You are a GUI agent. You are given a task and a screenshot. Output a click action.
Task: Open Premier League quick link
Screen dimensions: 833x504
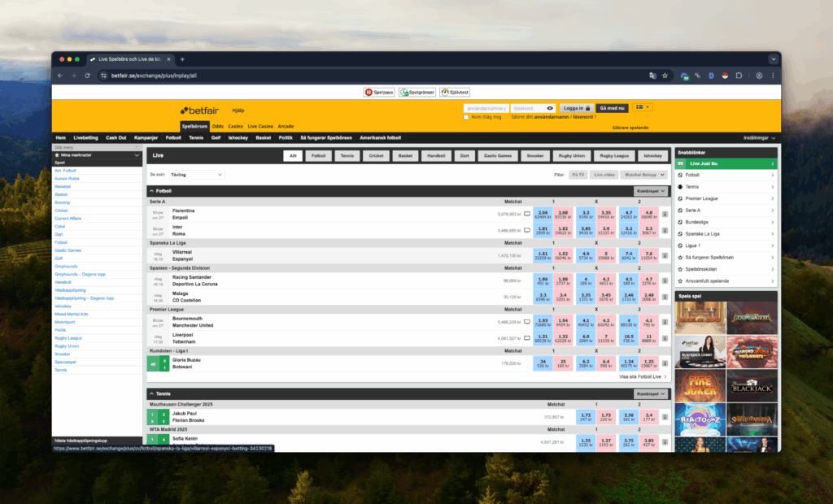[726, 198]
